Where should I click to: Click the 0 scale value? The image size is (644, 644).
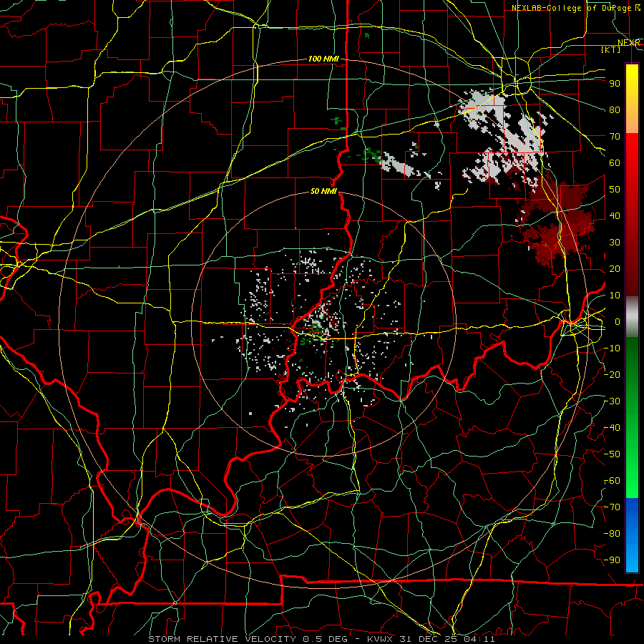coord(618,322)
